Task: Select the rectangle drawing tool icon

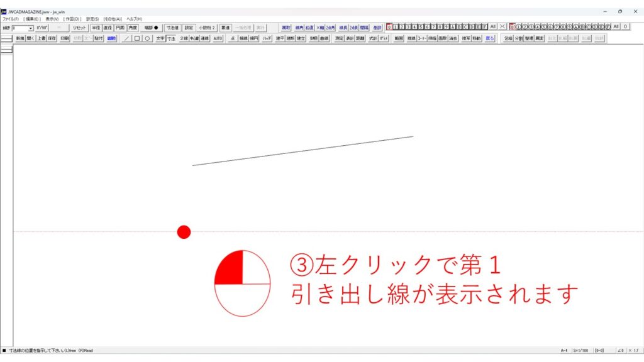Action: coord(137,38)
